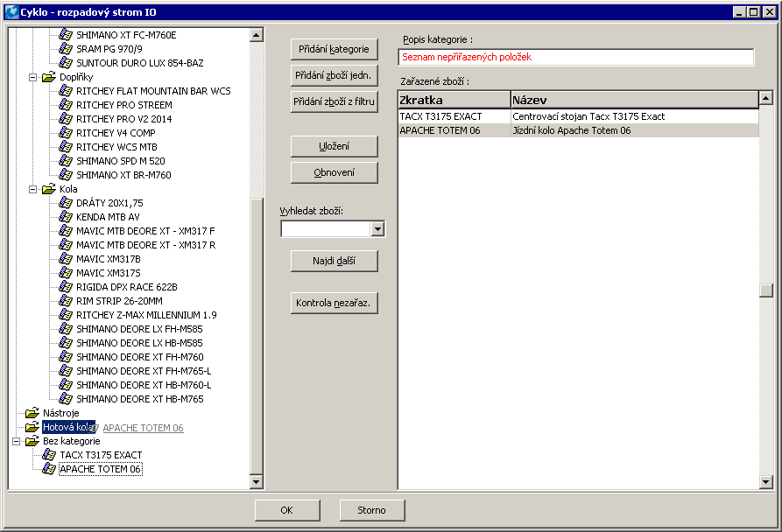Click the item icon beside APACHE TOTEM 06 under Bez kategorie
Image resolution: width=782 pixels, height=532 pixels.
pyautogui.click(x=49, y=469)
